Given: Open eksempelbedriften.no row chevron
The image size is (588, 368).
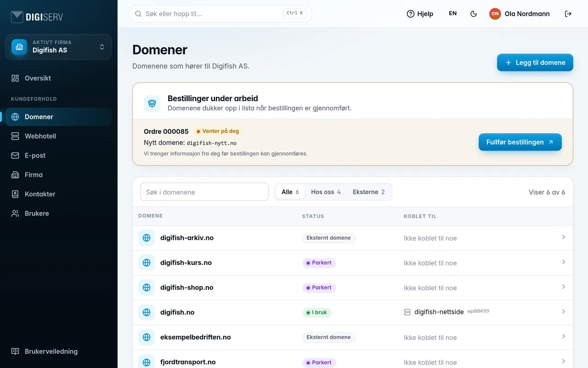Looking at the screenshot, I should pos(564,336).
